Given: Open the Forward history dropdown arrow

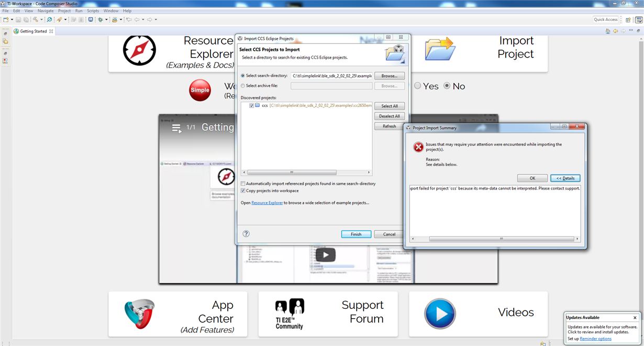Looking at the screenshot, I should click(156, 20).
